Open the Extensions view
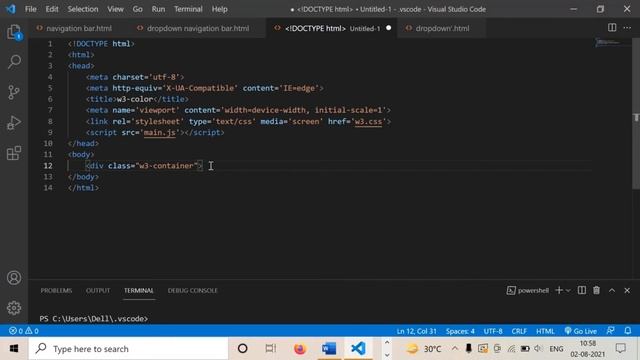This screenshot has width=640, height=360. tap(14, 153)
